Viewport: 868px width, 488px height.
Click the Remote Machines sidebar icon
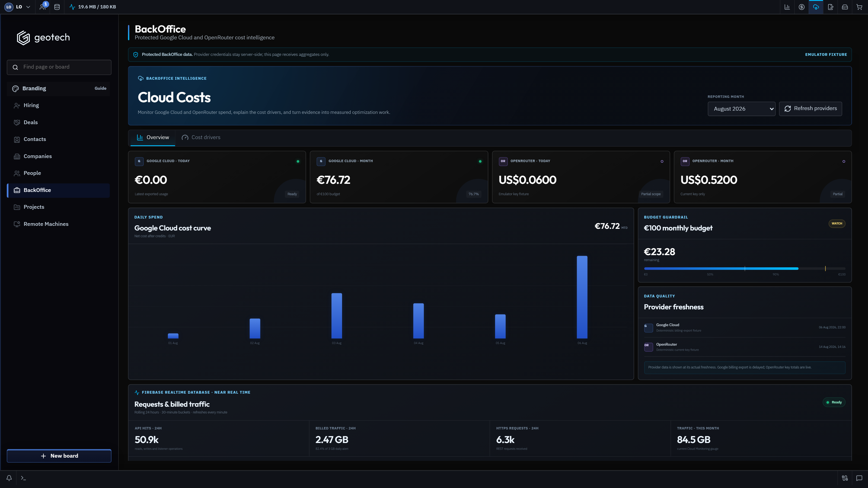pyautogui.click(x=17, y=224)
